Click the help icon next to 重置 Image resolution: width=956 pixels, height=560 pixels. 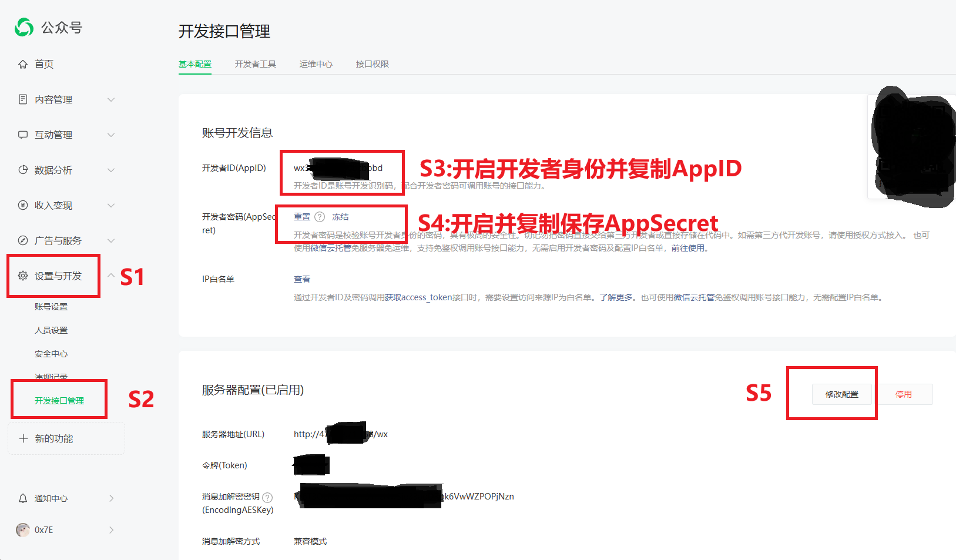tap(320, 217)
